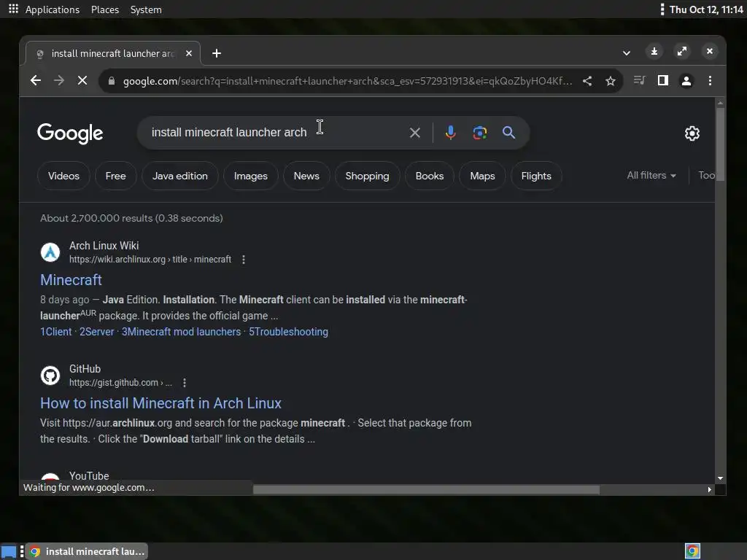Open the 1Client sitelink

click(x=55, y=332)
